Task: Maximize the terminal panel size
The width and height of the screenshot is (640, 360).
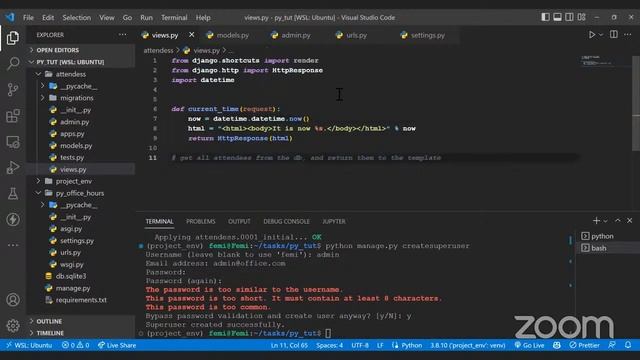Action: [618, 220]
